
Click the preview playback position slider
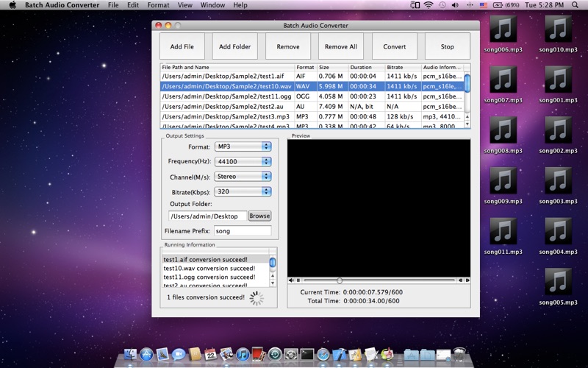pos(379,280)
